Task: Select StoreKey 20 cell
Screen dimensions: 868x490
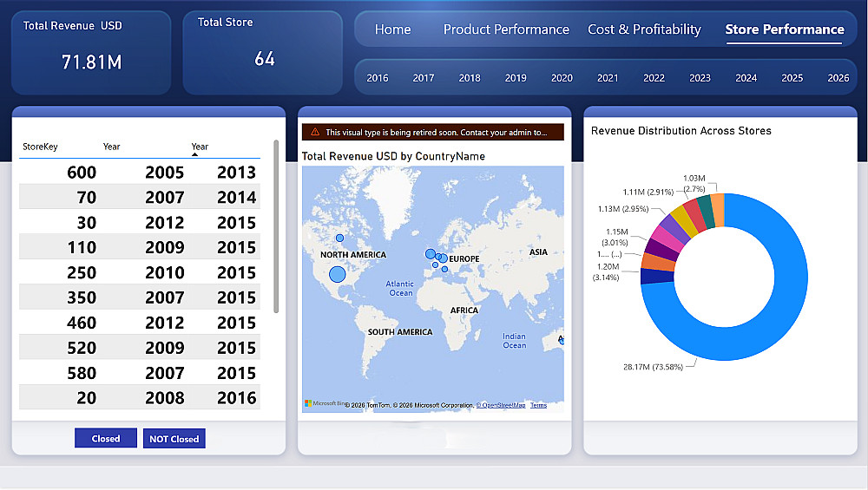Action: [86, 398]
